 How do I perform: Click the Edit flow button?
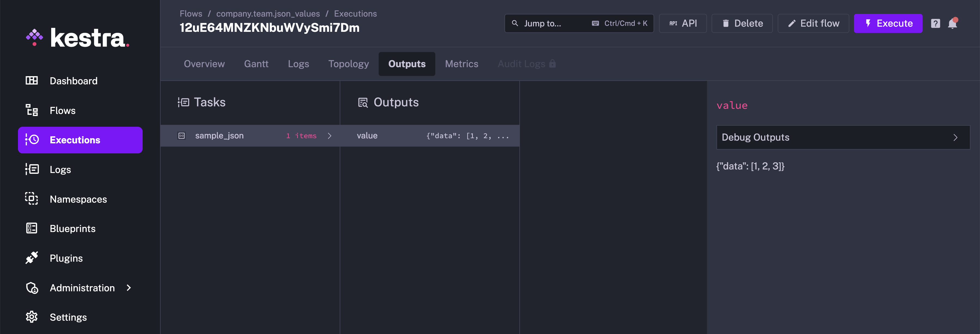(x=814, y=23)
